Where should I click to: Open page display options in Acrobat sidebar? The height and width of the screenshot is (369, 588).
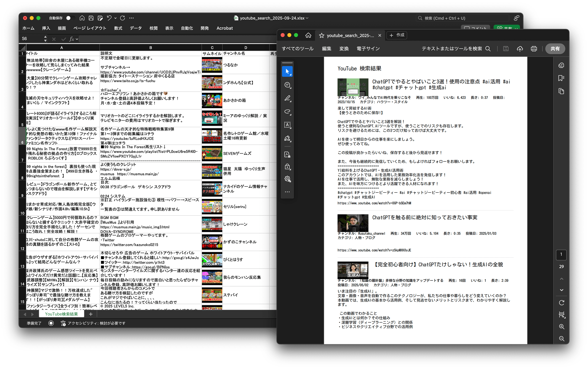click(562, 315)
